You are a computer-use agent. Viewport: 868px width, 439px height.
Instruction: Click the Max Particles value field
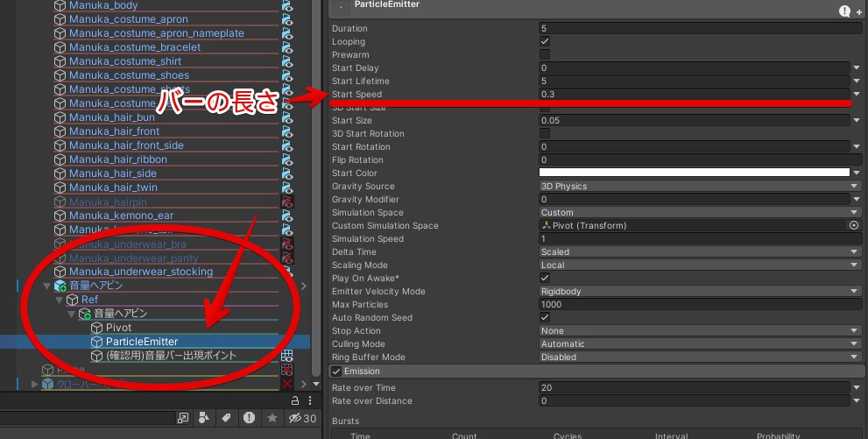point(700,304)
